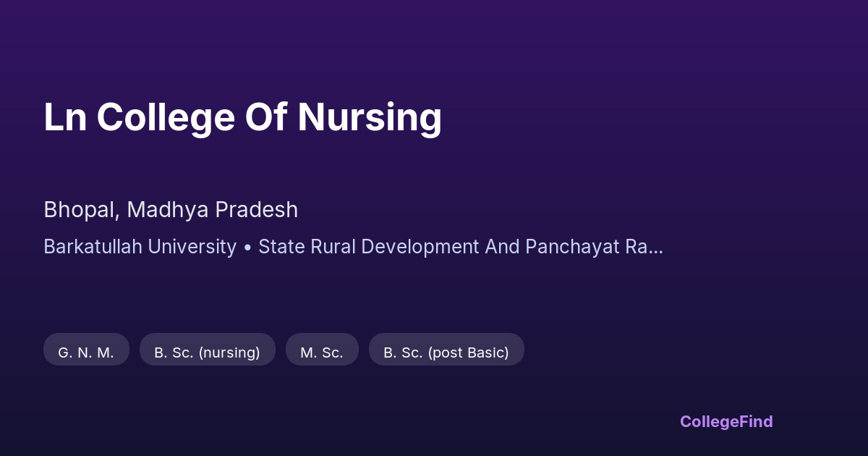The width and height of the screenshot is (868, 456).
Task: Open the CollegeFind brand logo
Action: pyautogui.click(x=726, y=421)
